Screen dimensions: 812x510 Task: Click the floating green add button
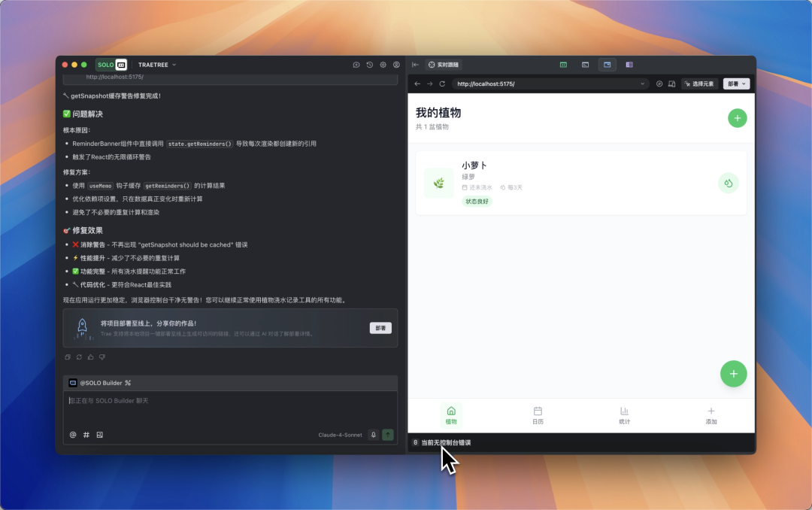(x=733, y=374)
